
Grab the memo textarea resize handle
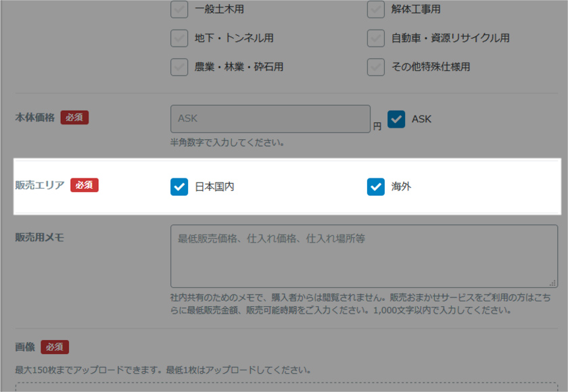553,283
